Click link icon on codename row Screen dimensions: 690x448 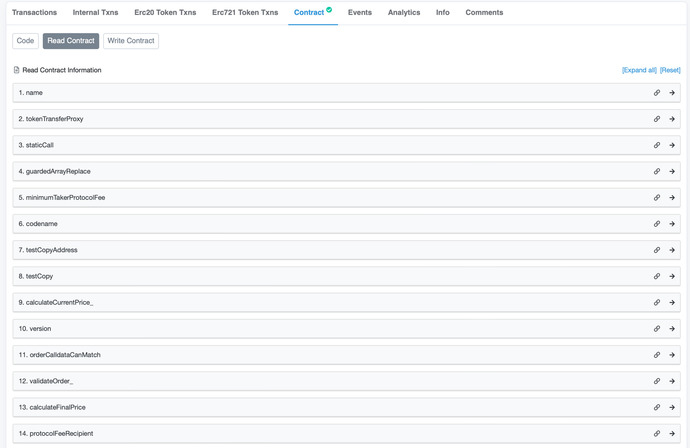click(657, 224)
